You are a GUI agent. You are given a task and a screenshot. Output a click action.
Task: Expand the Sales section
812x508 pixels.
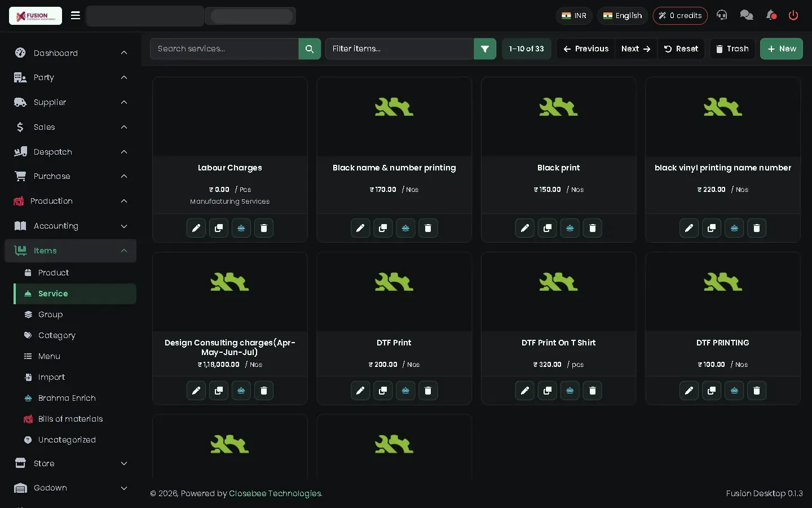click(70, 127)
